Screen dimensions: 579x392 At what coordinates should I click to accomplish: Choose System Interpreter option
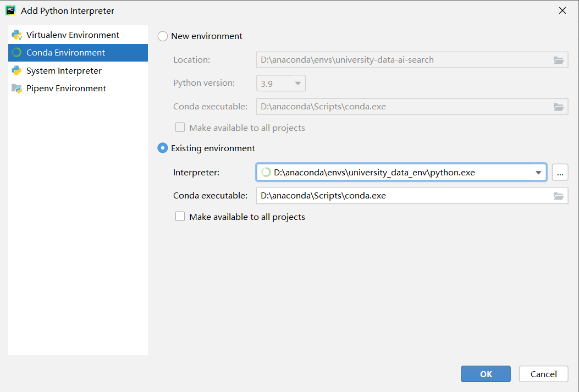[x=78, y=70]
